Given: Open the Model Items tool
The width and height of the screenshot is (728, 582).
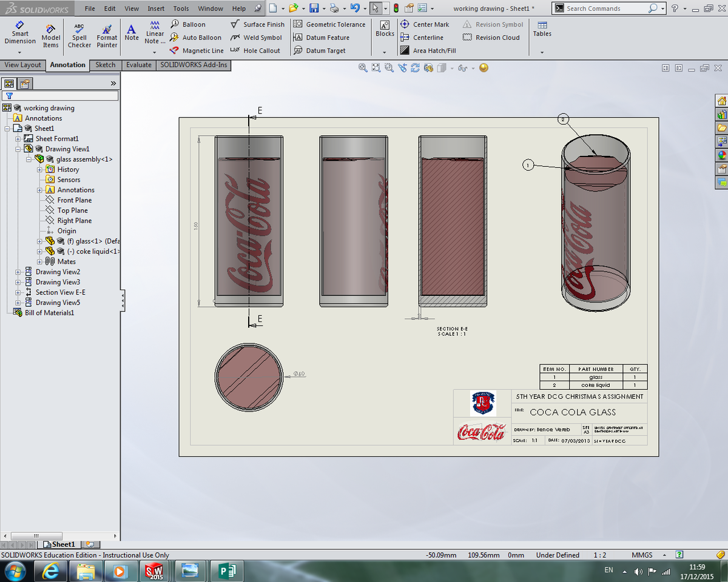Looking at the screenshot, I should click(x=50, y=36).
